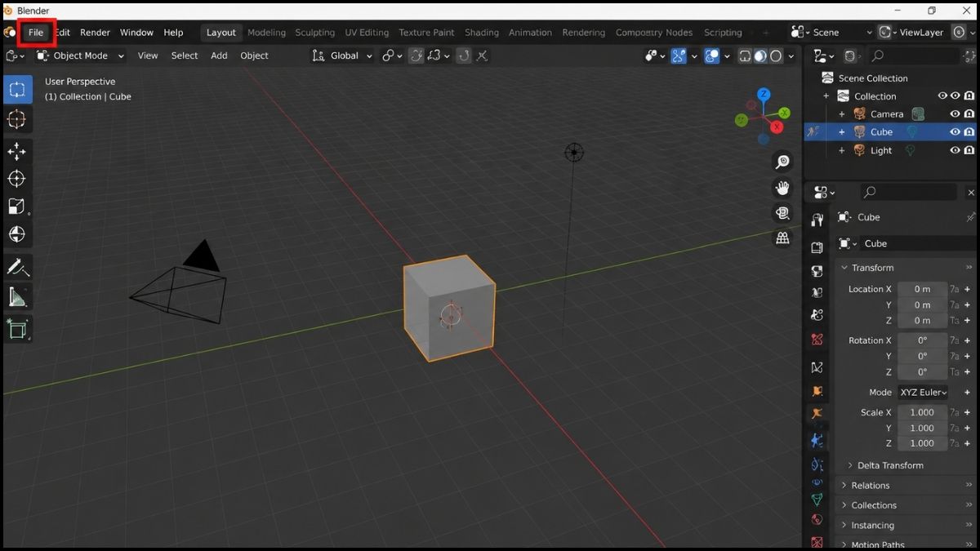Select the Select Box tool
Image resolution: width=980 pixels, height=551 pixels.
pyautogui.click(x=17, y=90)
